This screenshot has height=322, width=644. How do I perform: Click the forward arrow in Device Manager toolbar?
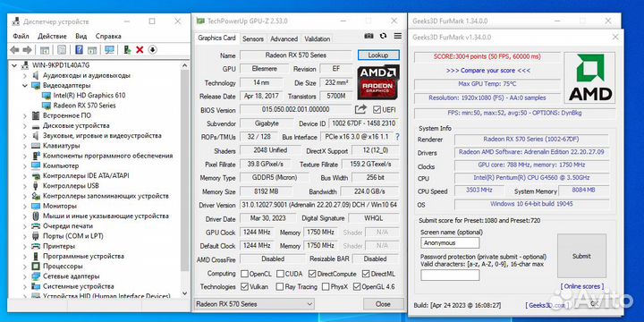click(27, 50)
